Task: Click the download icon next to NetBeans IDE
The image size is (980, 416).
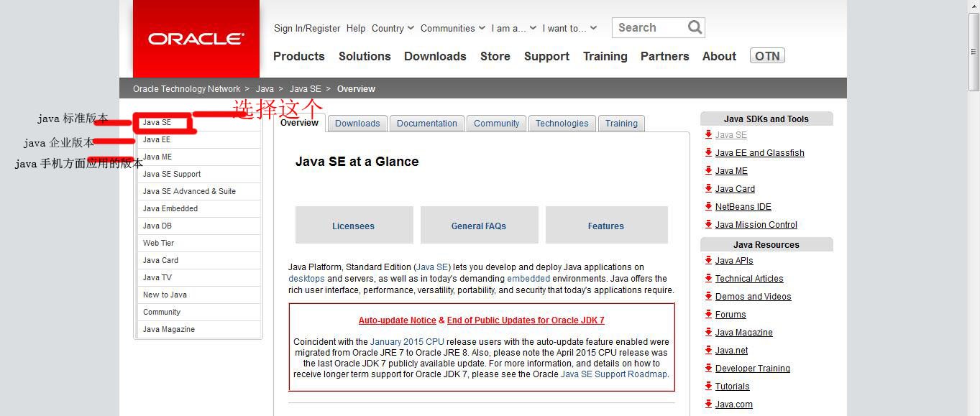Action: [709, 206]
